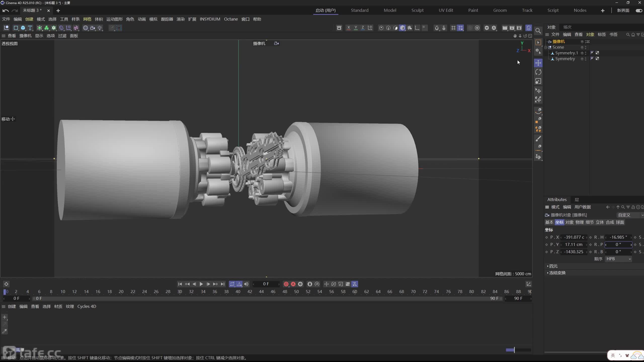Click the render to picture viewer icon
Screen dimensions: 644x362
pyautogui.click(x=512, y=28)
